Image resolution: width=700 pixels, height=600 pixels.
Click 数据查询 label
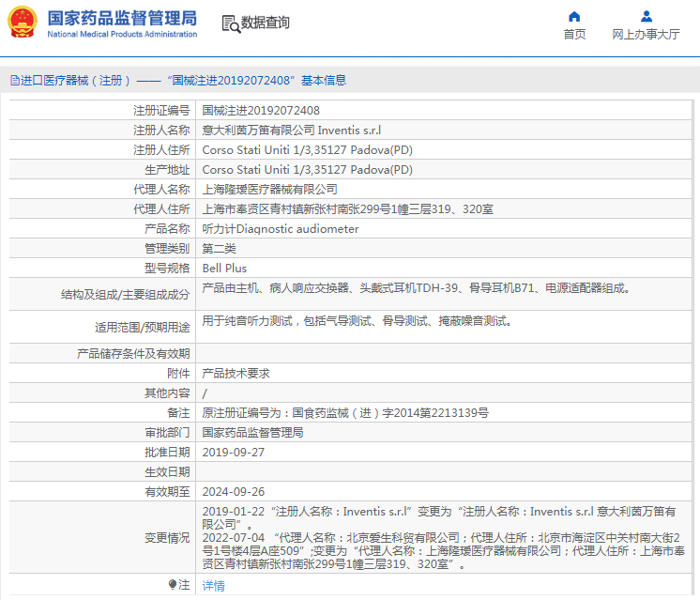pyautogui.click(x=266, y=23)
